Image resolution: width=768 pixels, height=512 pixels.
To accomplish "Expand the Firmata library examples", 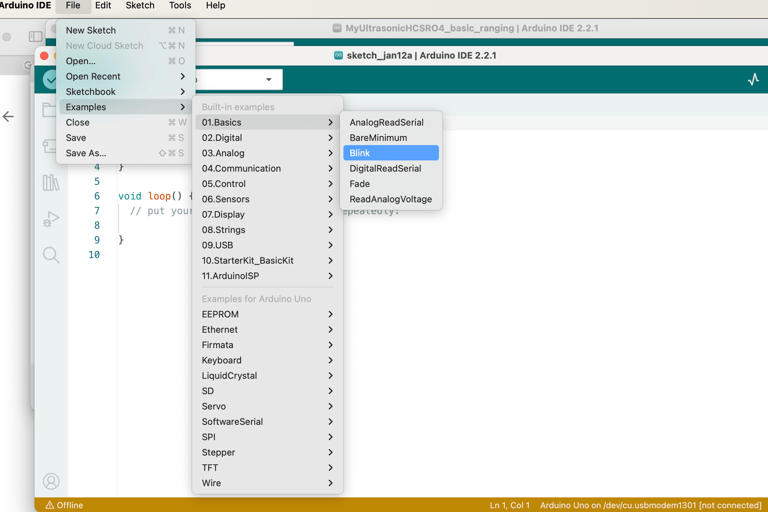I will (x=267, y=345).
